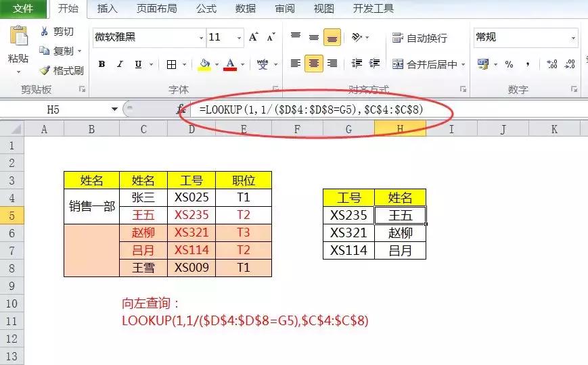Open the Name Box dropdown arrow
588x365 pixels.
[x=114, y=109]
